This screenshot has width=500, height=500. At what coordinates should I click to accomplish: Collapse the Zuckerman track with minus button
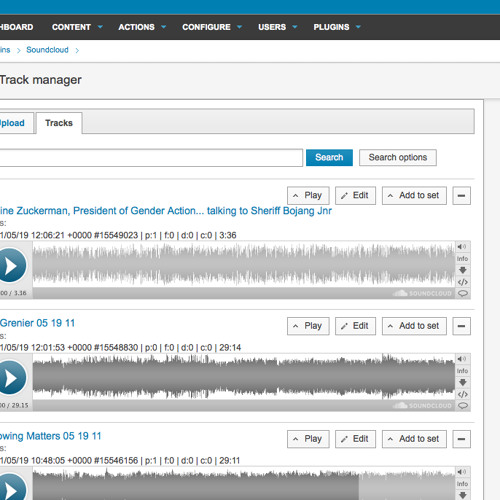point(461,196)
